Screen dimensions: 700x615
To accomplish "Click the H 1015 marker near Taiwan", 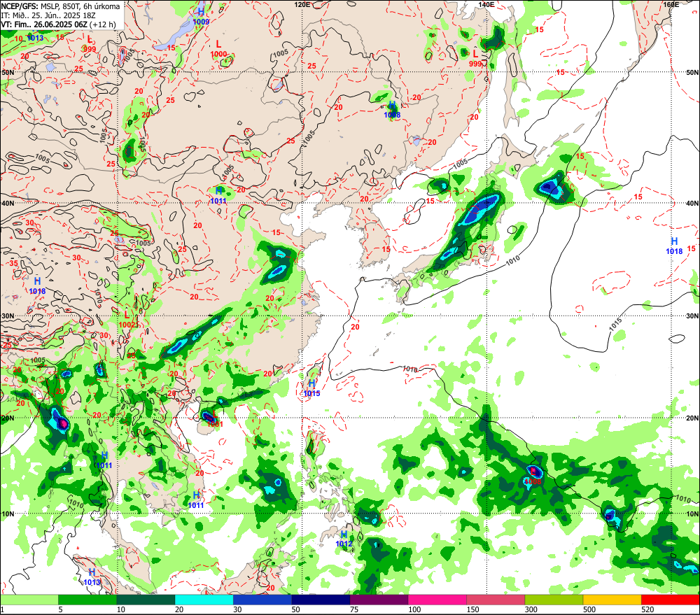I will coord(311,388).
